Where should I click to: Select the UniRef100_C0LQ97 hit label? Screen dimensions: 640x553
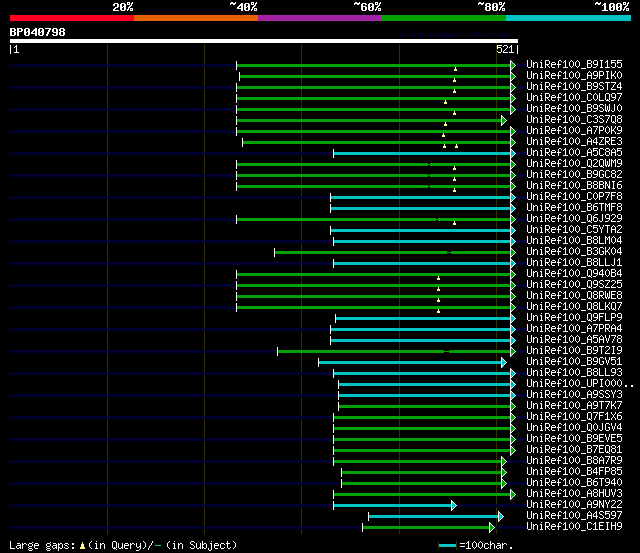[574, 98]
